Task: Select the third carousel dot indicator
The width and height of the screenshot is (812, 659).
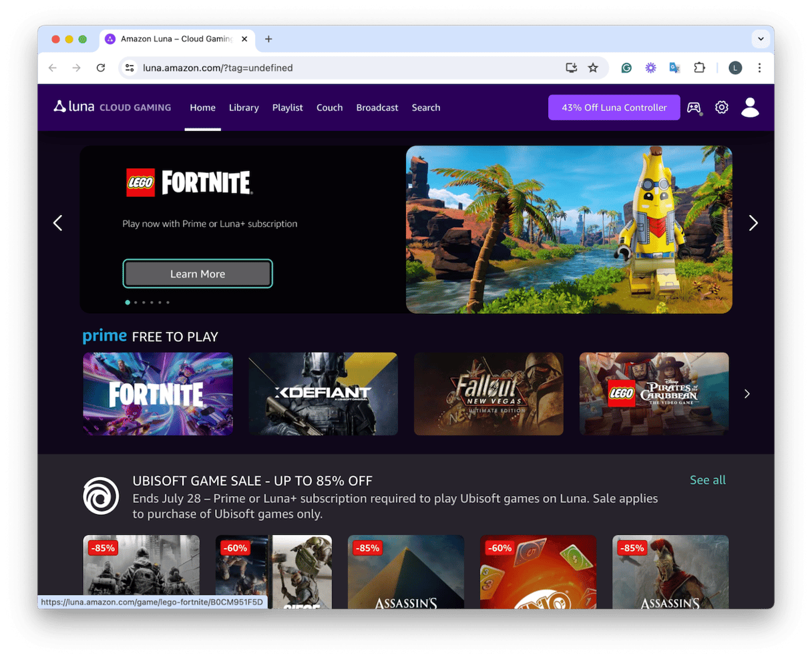Action: [x=144, y=302]
